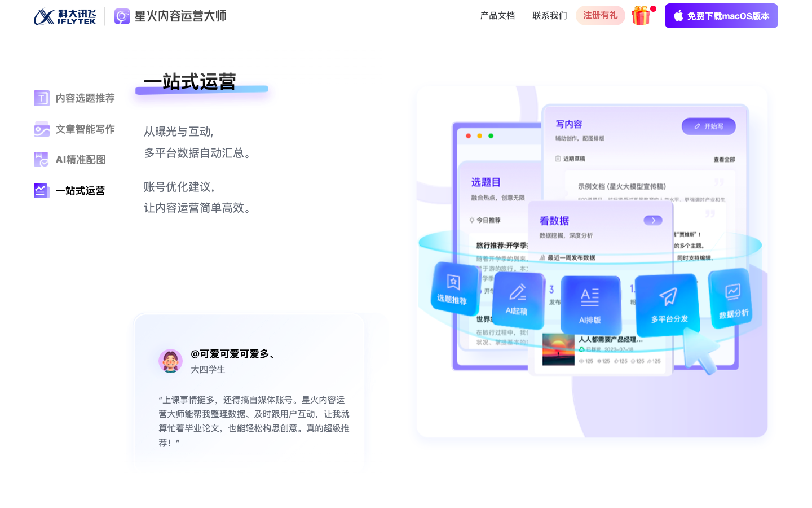Image resolution: width=812 pixels, height=508 pixels.
Task: Click the username @可爱可爱可爱多、
Action: click(x=234, y=354)
